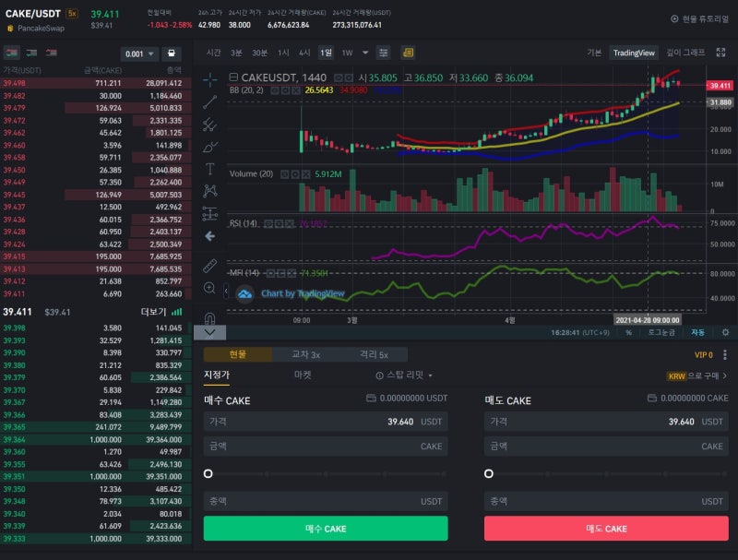Toggle 로그눈금 log scale

(661, 333)
